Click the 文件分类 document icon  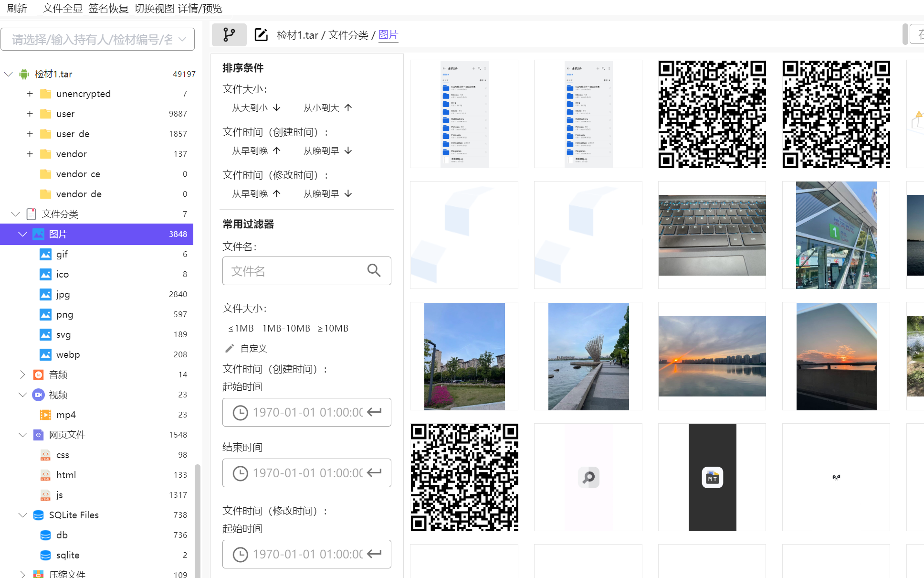tap(31, 214)
